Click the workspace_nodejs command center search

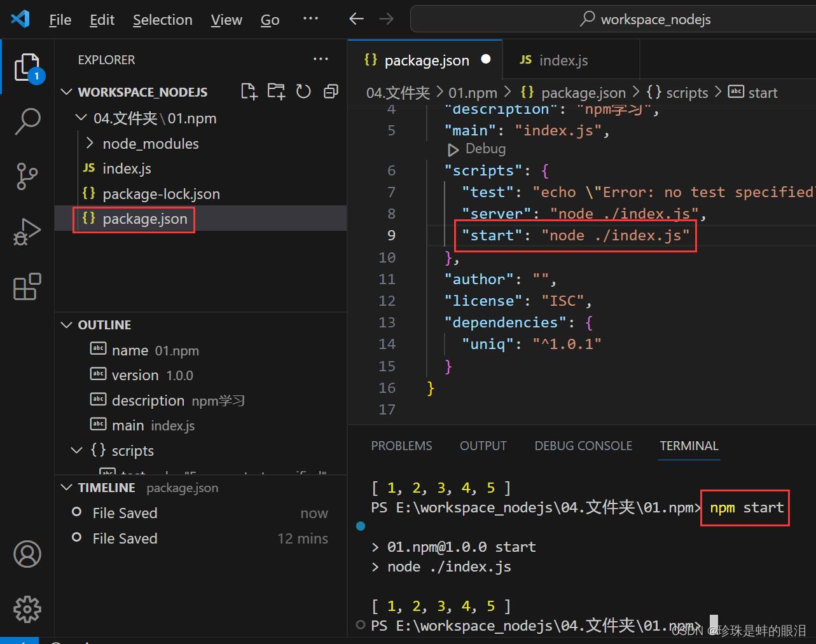[645, 19]
